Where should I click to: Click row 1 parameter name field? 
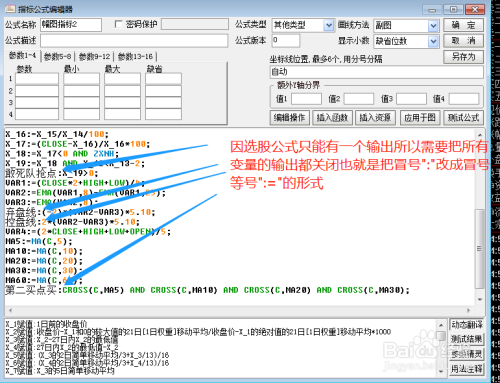coord(37,79)
